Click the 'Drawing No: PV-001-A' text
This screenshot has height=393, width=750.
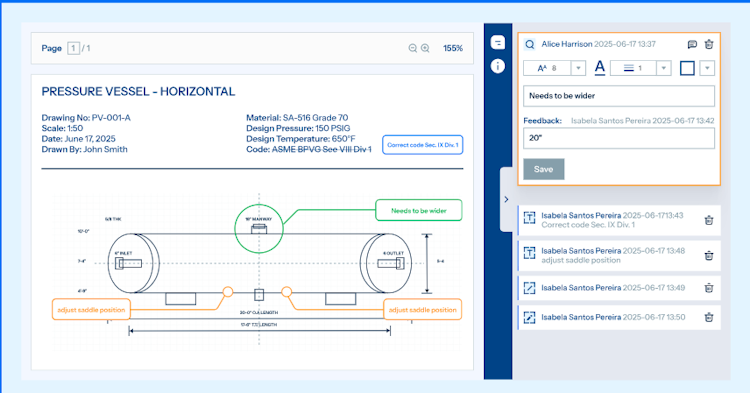point(86,118)
